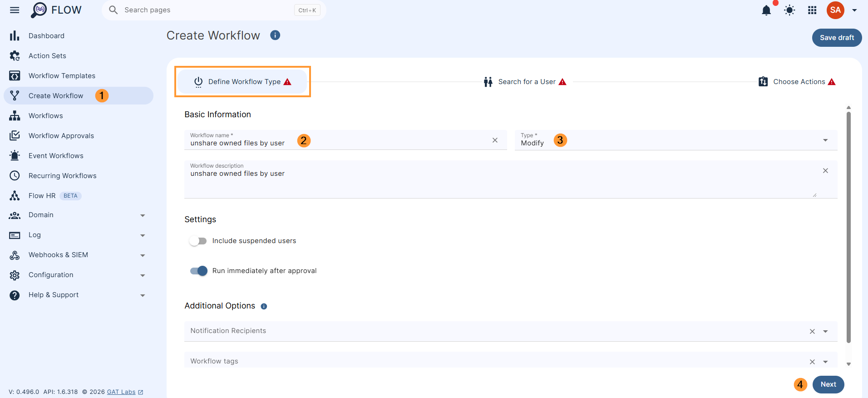This screenshot has height=398, width=868.
Task: Click the Action Sets gear icon
Action: 15,55
